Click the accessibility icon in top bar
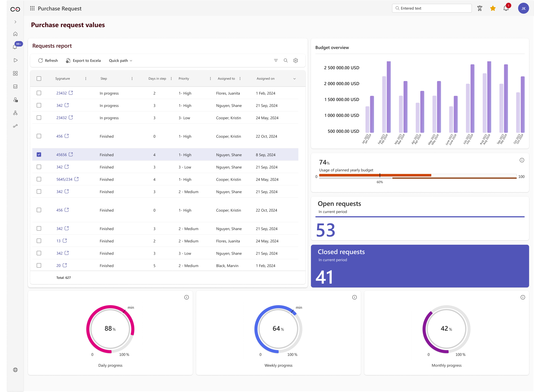Image resolution: width=534 pixels, height=392 pixels. point(479,8)
